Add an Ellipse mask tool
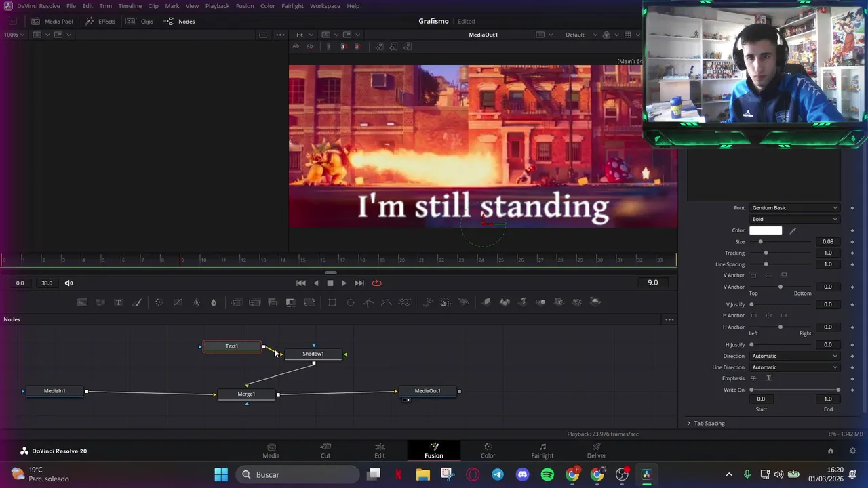 (351, 302)
